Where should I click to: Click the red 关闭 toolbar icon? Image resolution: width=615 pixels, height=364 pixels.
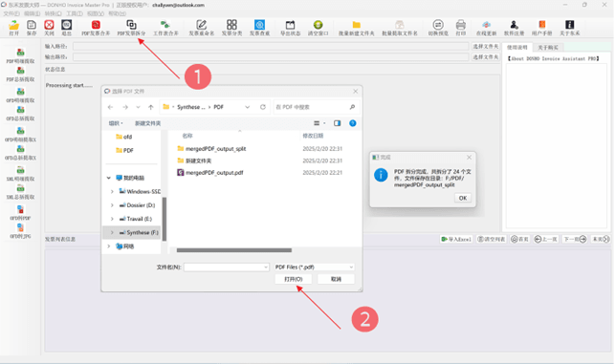(49, 25)
